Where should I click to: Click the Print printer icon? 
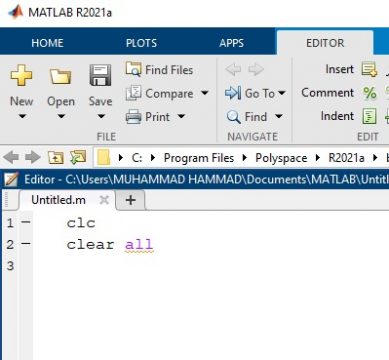pyautogui.click(x=133, y=117)
